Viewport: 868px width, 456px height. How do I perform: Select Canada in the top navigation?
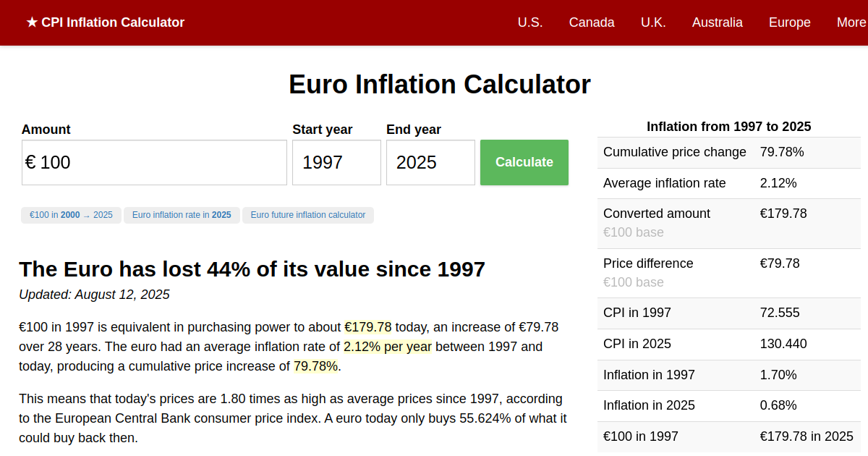592,22
